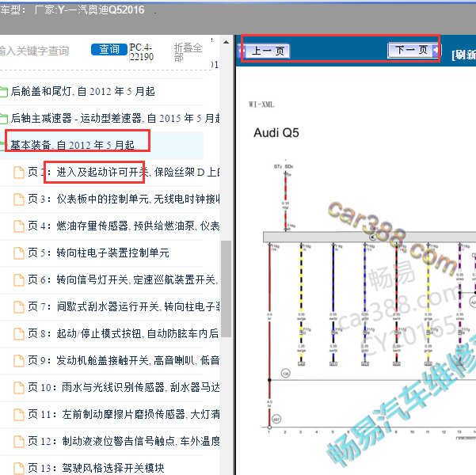The height and width of the screenshot is (475, 476).
Task: Open 页 6: 转向信号灯开关
Action: pos(124,279)
